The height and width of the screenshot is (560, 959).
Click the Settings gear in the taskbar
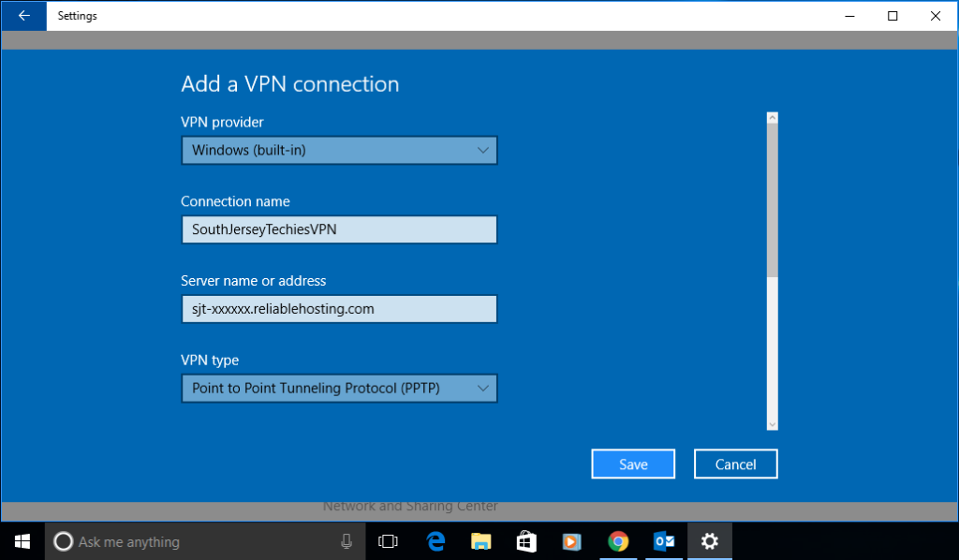click(710, 541)
